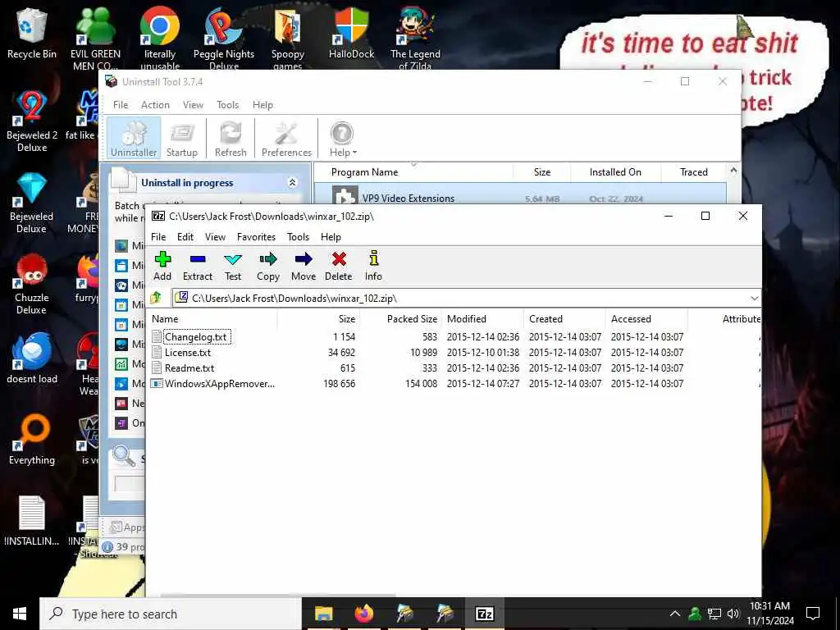Click Refresh in Uninstall Tool toolbar
840x630 pixels.
point(231,139)
